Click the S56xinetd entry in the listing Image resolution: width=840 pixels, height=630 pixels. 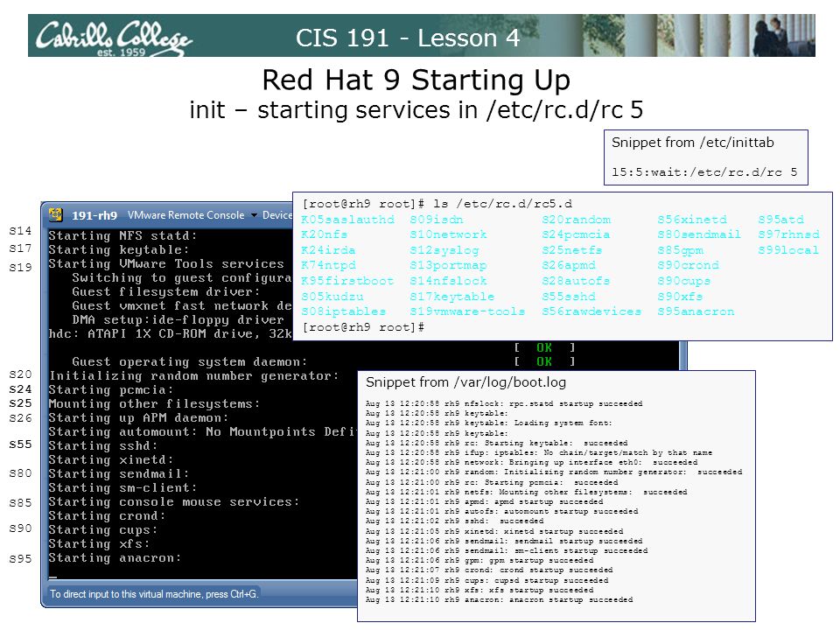692,219
